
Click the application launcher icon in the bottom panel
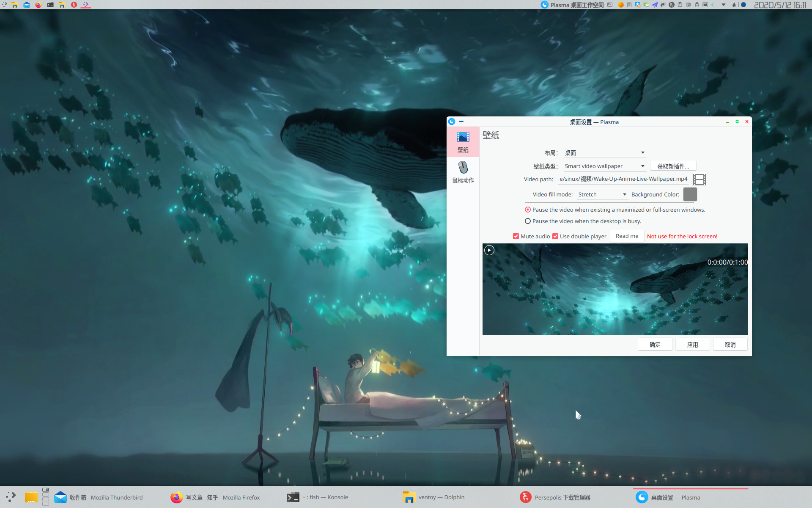(x=11, y=497)
